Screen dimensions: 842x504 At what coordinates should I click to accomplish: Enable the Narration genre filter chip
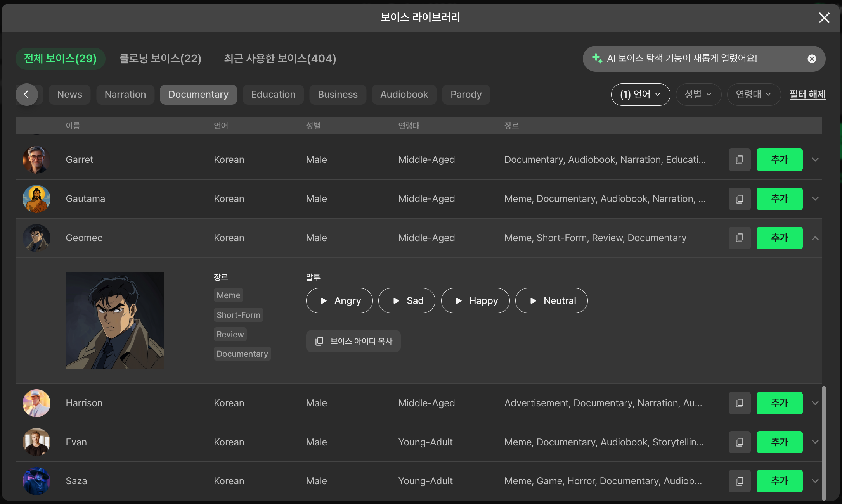[x=125, y=95]
